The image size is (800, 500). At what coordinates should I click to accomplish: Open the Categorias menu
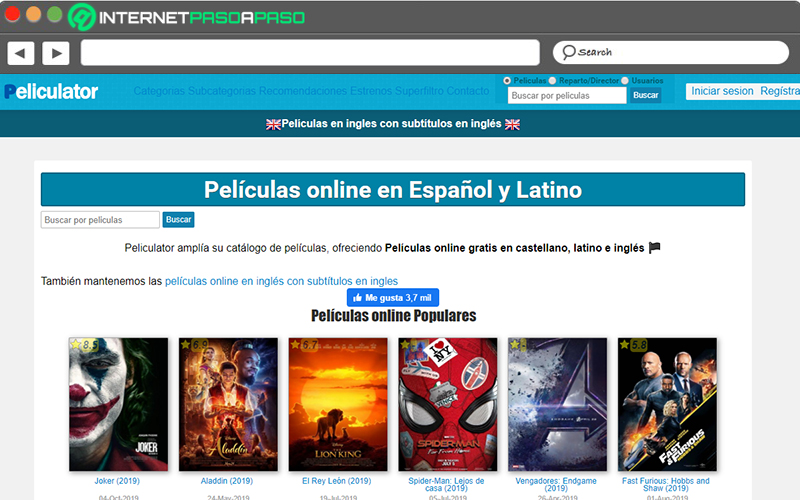pos(159,91)
